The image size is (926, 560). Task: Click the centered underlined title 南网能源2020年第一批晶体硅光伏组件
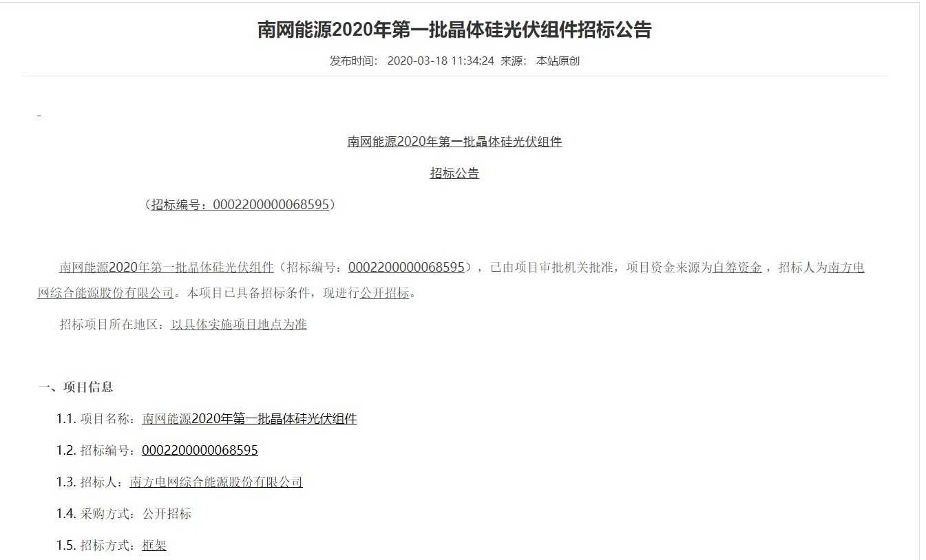[454, 142]
